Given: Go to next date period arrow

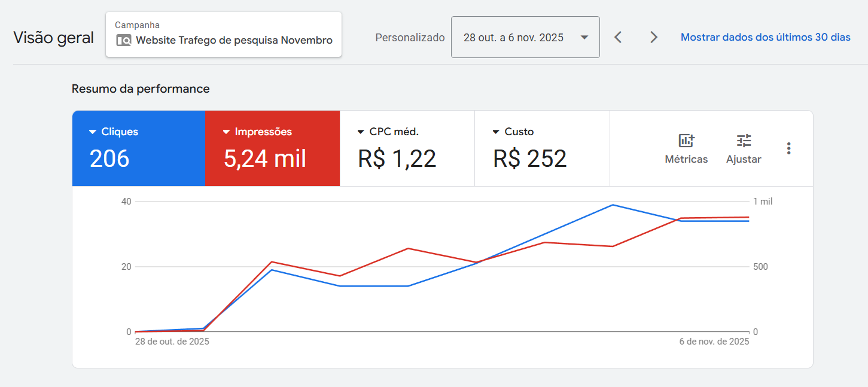Looking at the screenshot, I should coord(654,38).
